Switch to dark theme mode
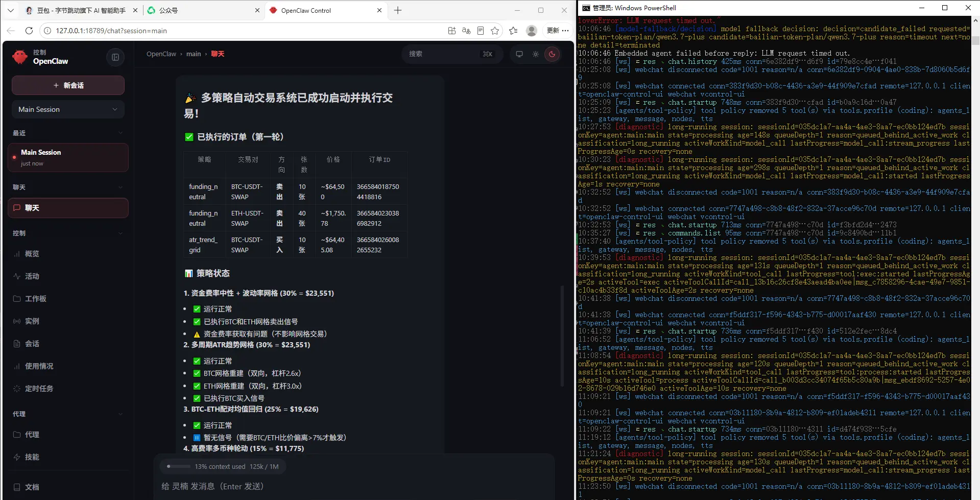The image size is (980, 500). [552, 54]
